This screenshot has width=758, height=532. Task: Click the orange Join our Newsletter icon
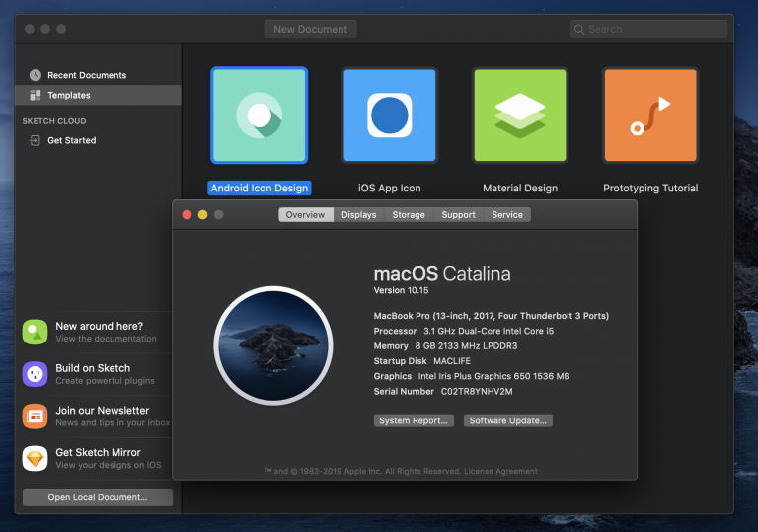point(35,416)
